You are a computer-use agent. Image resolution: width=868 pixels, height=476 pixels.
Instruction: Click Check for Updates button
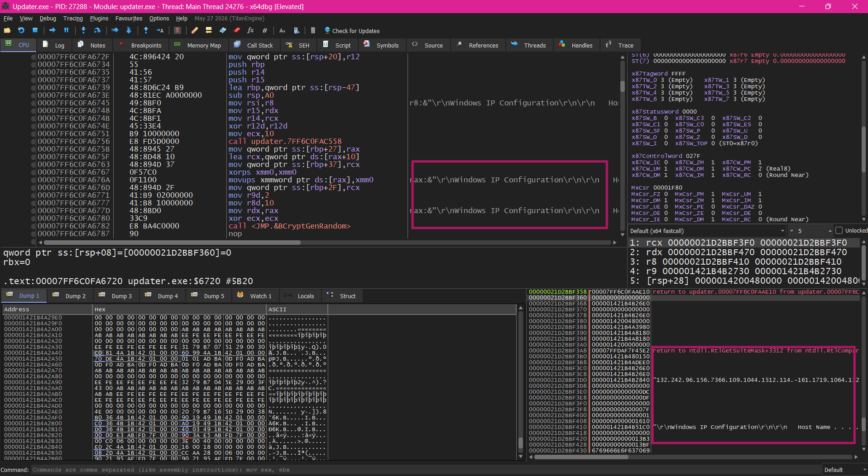coord(352,31)
